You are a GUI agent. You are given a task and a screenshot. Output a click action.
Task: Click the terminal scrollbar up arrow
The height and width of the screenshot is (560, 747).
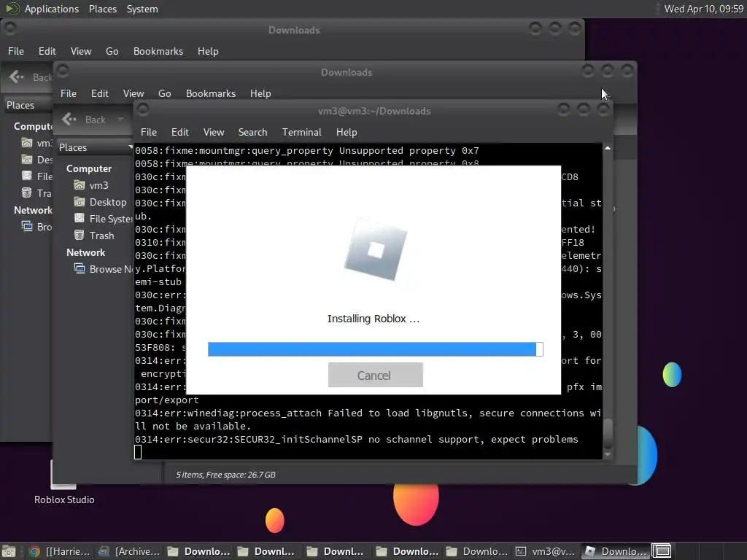(x=608, y=149)
